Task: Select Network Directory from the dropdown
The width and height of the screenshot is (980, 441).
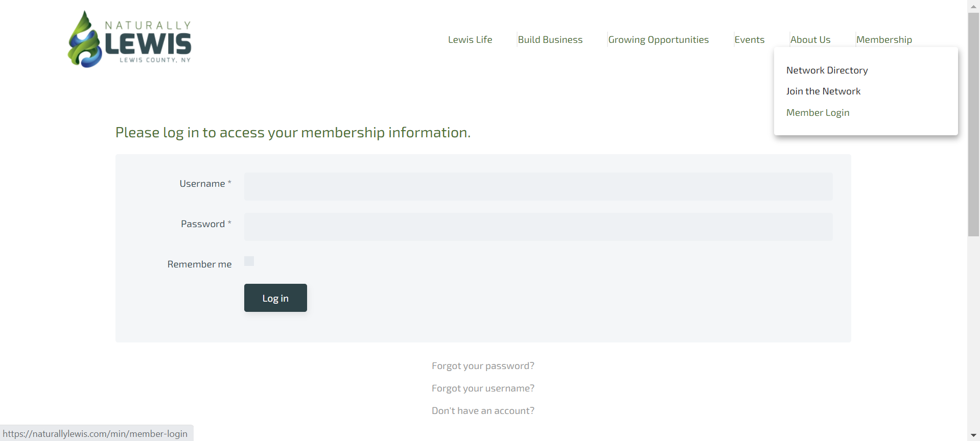Action: pyautogui.click(x=827, y=70)
